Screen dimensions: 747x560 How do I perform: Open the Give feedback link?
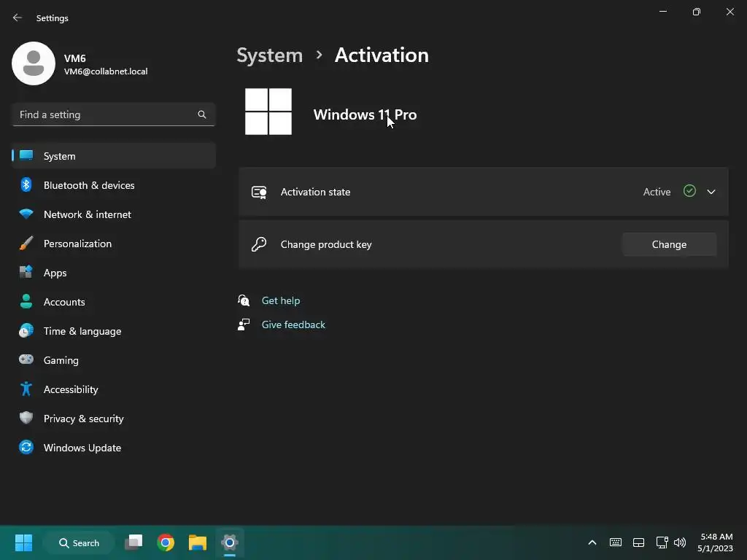pos(293,324)
